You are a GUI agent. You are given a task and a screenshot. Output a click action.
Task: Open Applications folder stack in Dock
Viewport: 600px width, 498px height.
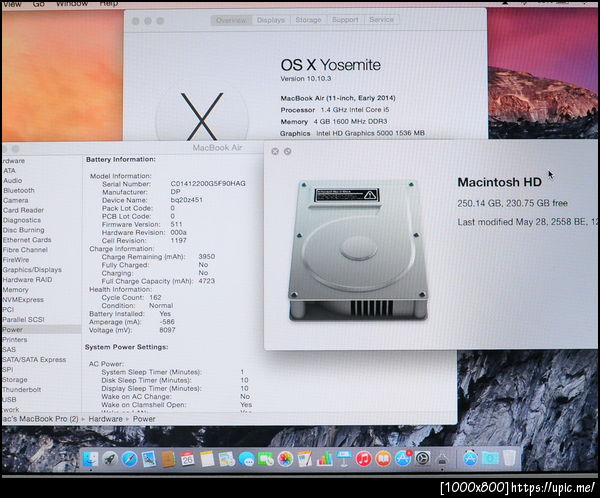pyautogui.click(x=470, y=459)
